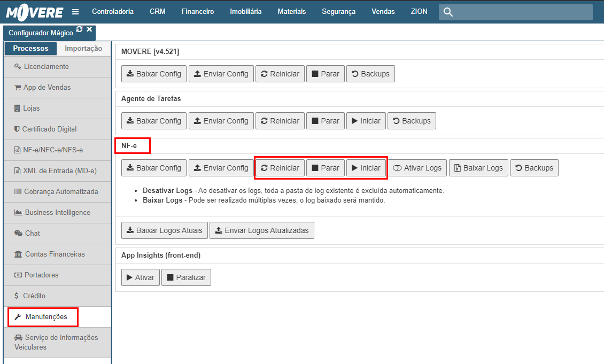Open the hamburger menu next to MOVERE logo

pos(75,12)
